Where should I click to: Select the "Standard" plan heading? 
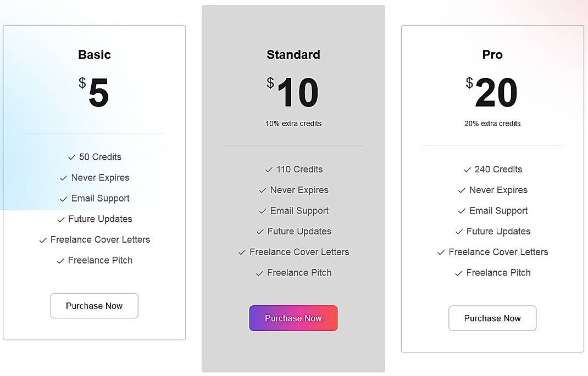293,55
